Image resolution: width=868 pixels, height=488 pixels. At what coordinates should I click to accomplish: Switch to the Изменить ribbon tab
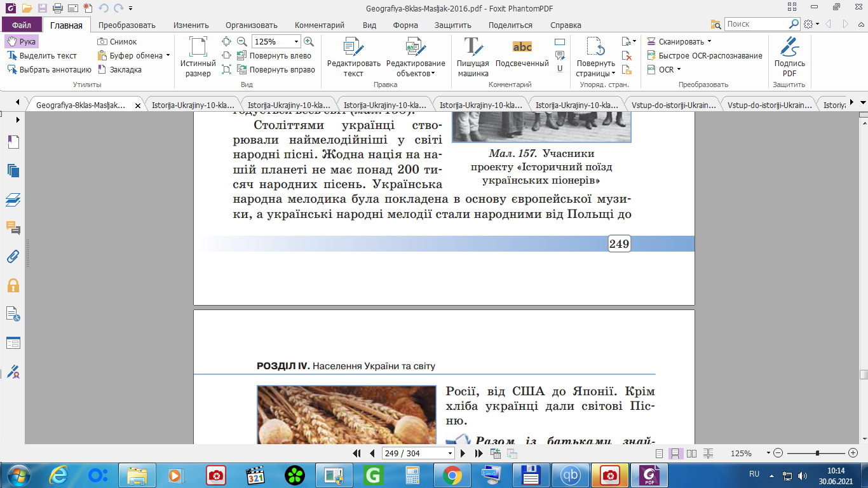coord(191,25)
